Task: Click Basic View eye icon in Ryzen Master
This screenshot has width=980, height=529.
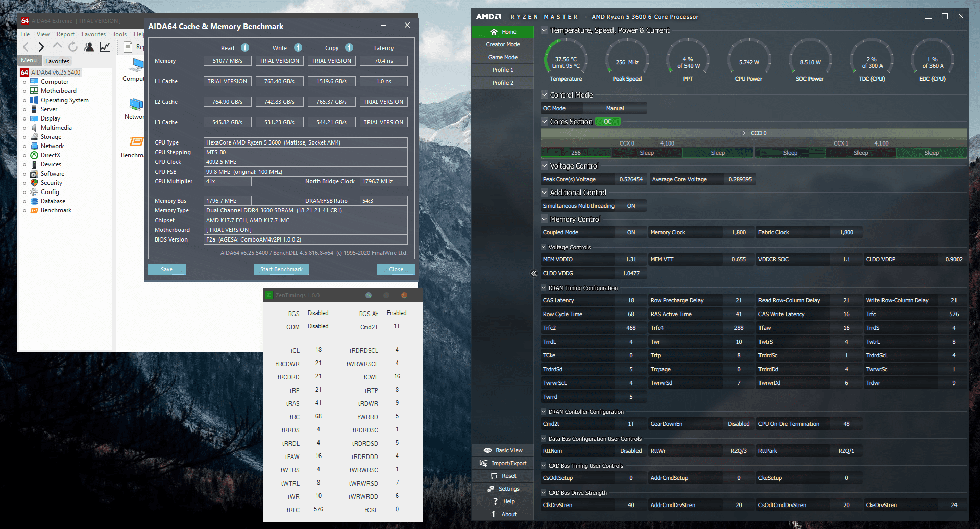Action: 487,450
